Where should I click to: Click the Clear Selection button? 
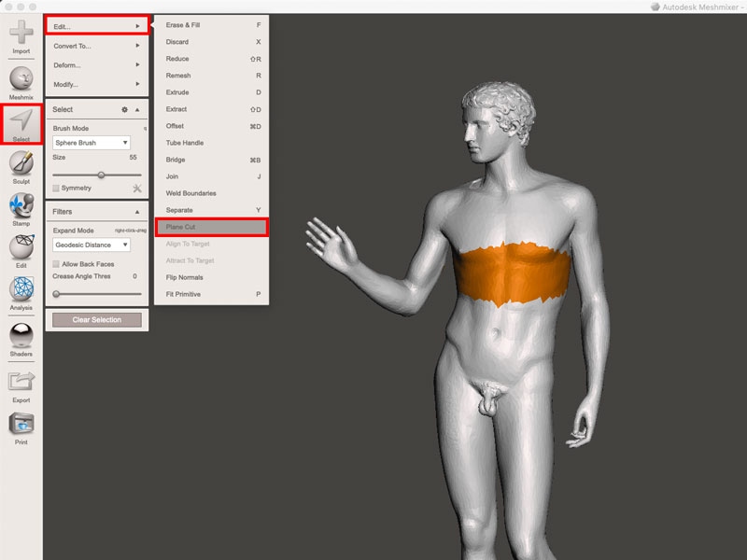(x=96, y=320)
